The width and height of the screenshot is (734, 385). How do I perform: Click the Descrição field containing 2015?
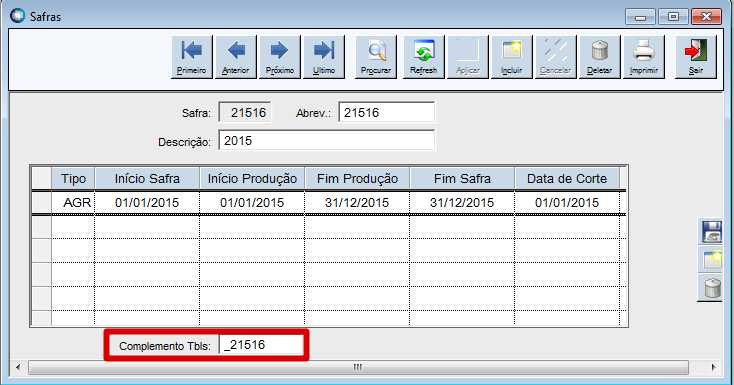point(327,141)
